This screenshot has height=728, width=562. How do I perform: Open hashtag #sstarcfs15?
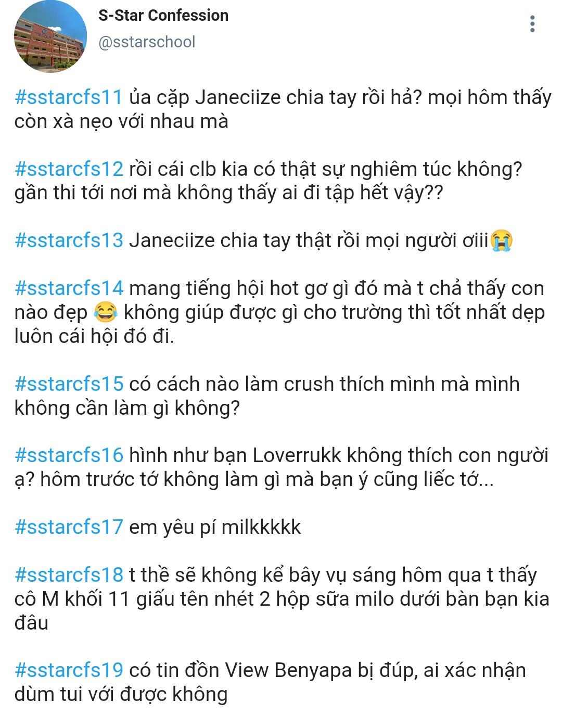(x=69, y=384)
